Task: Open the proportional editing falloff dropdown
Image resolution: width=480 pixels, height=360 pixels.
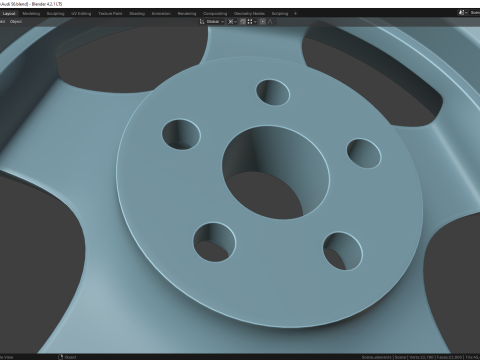Action: [x=271, y=21]
